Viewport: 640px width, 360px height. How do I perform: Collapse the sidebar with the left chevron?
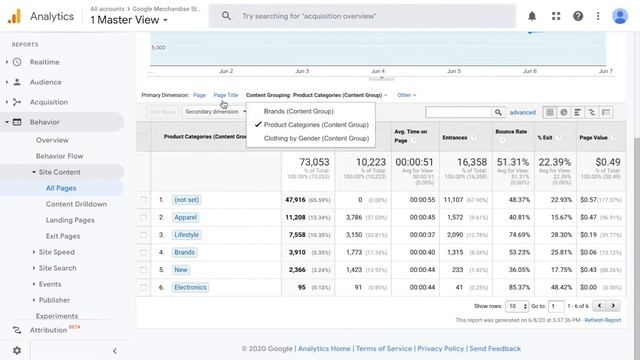[x=115, y=351]
